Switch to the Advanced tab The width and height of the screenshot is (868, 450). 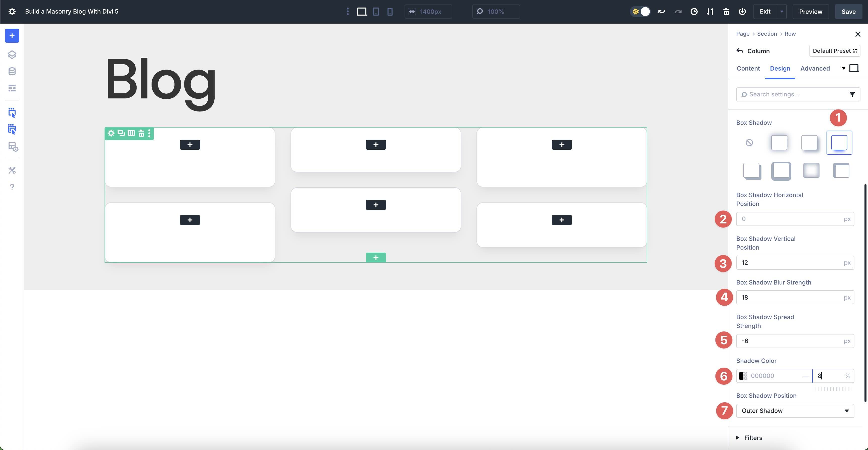pos(815,68)
